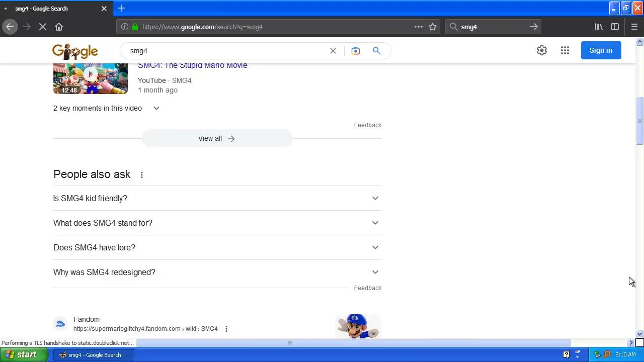Select smg4 Google Search taskbar button

(x=93, y=354)
